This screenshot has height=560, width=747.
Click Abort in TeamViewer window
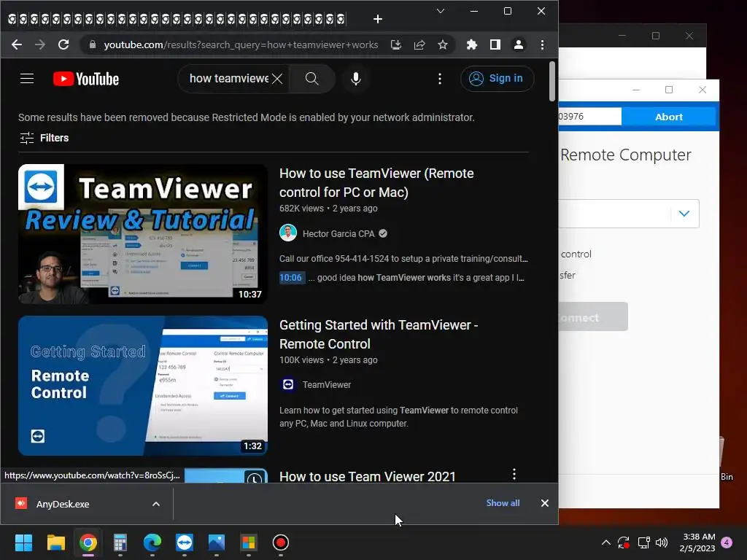[x=668, y=117]
